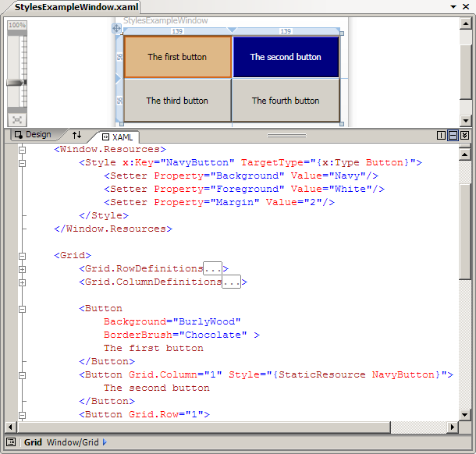Image resolution: width=476 pixels, height=454 pixels.
Task: Click the Background="BurlyWood" attribute
Action: tap(172, 321)
